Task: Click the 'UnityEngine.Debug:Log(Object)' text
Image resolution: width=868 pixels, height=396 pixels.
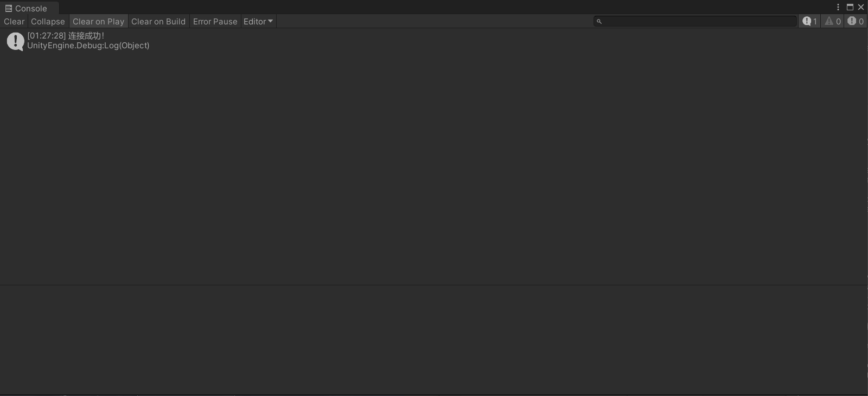Action: tap(88, 46)
